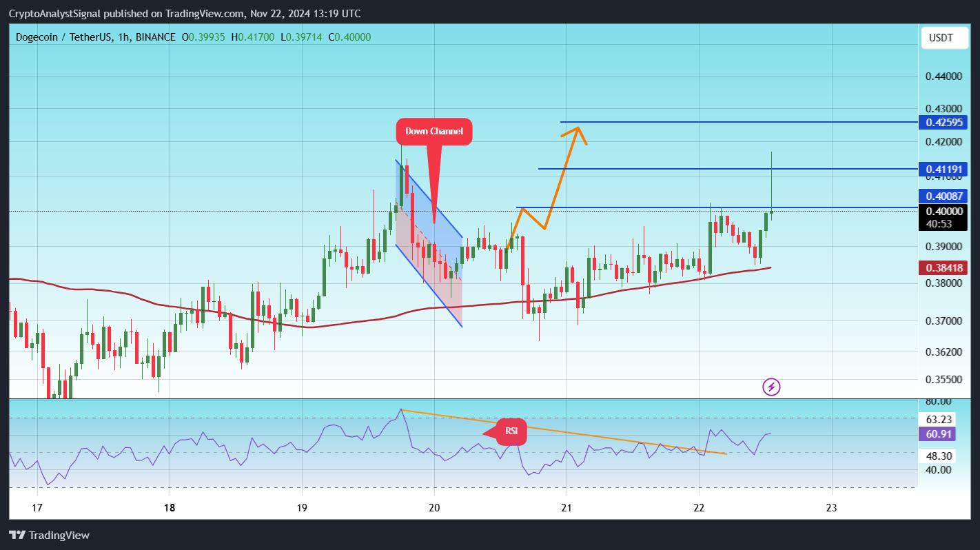Click date 18 on the time axis
This screenshot has width=980, height=550.
point(170,508)
